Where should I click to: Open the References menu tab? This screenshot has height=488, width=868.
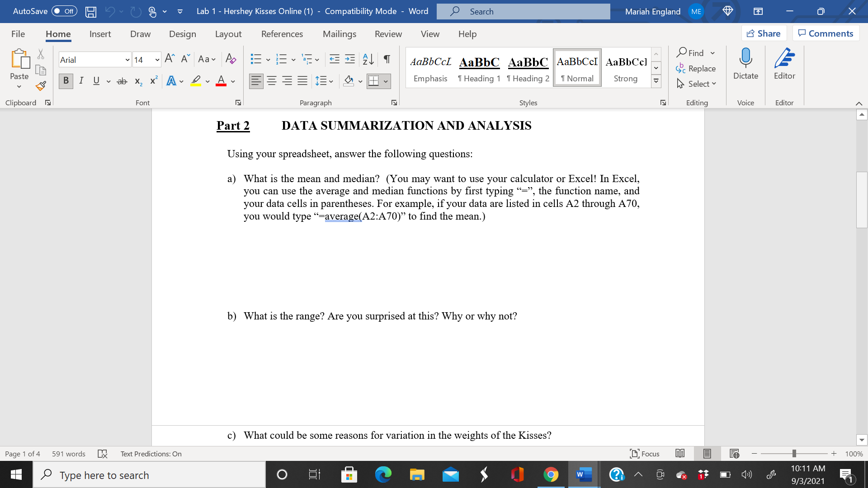pos(282,33)
